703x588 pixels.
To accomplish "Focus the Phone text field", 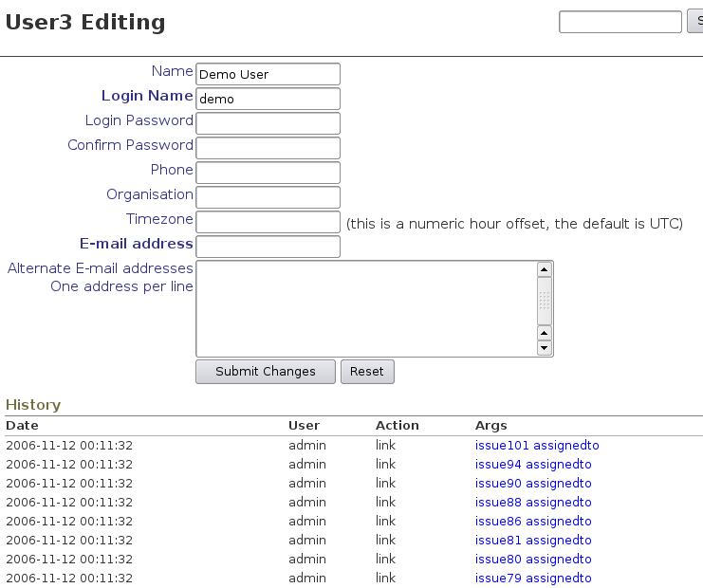I will click(268, 173).
